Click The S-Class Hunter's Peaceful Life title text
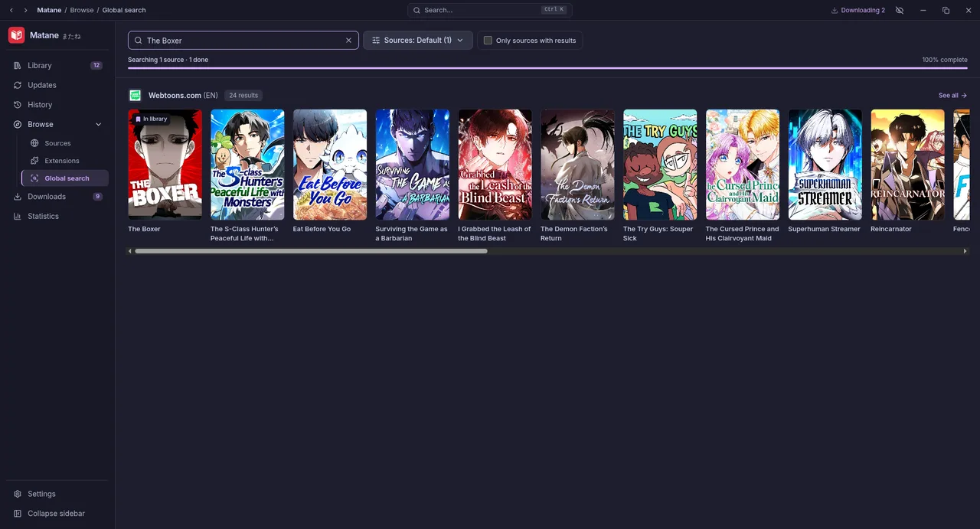Image resolution: width=980 pixels, height=529 pixels. (x=244, y=233)
